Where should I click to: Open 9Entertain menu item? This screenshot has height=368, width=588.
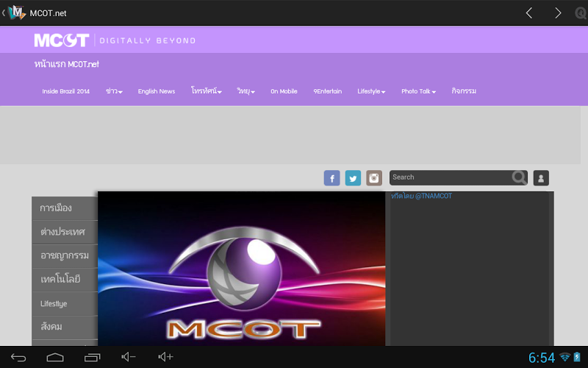coord(327,91)
